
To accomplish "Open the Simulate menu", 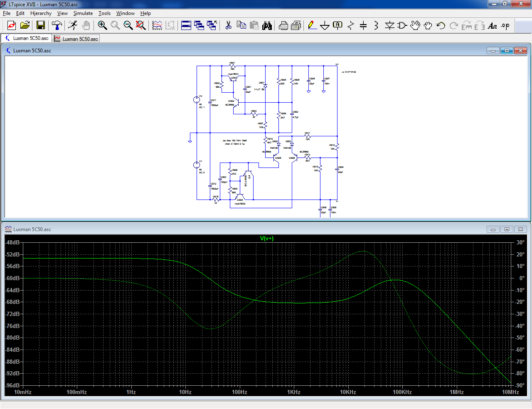I will point(83,13).
